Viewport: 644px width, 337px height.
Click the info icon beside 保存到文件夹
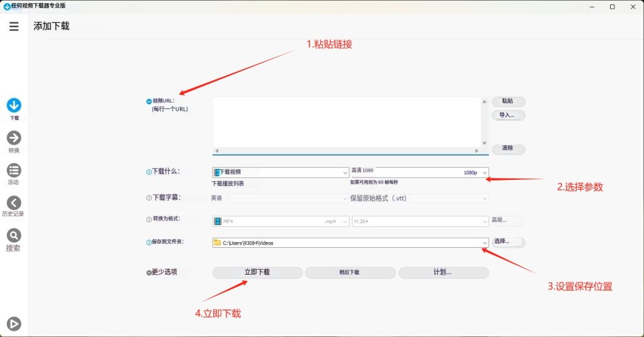coord(148,243)
